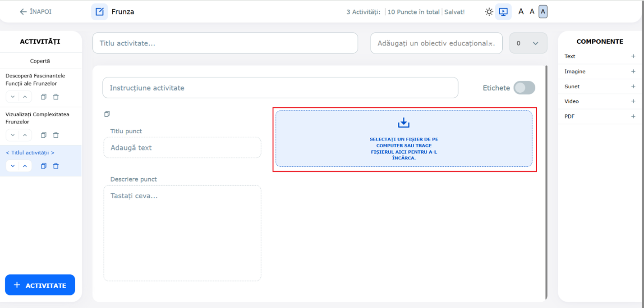Click the file upload drop zone
This screenshot has height=308, width=644.
(404, 139)
